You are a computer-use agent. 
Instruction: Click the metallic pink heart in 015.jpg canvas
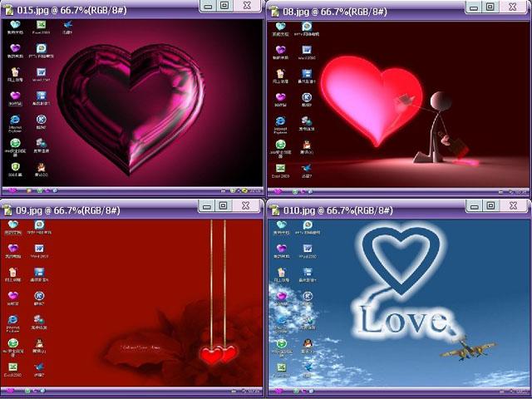pyautogui.click(x=131, y=109)
